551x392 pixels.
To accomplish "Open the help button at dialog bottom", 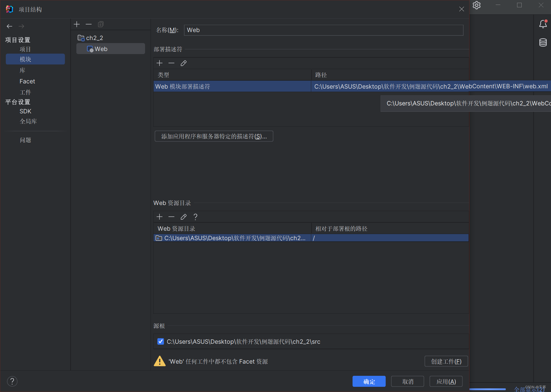I will coord(12,381).
